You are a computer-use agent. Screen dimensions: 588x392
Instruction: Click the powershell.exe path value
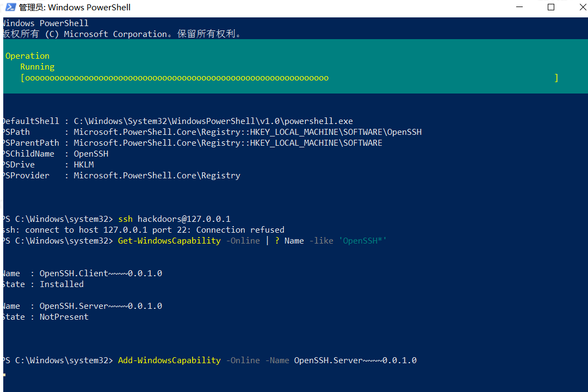[213, 121]
